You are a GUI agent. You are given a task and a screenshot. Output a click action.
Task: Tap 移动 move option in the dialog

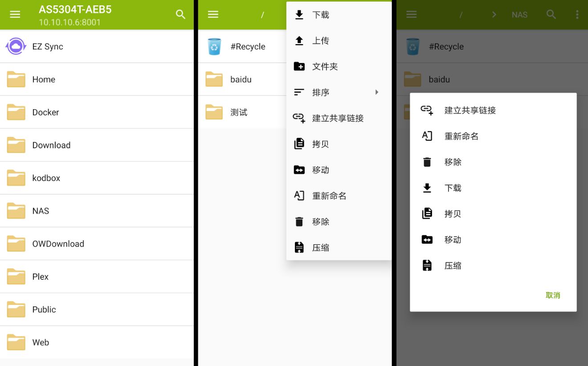pos(493,239)
